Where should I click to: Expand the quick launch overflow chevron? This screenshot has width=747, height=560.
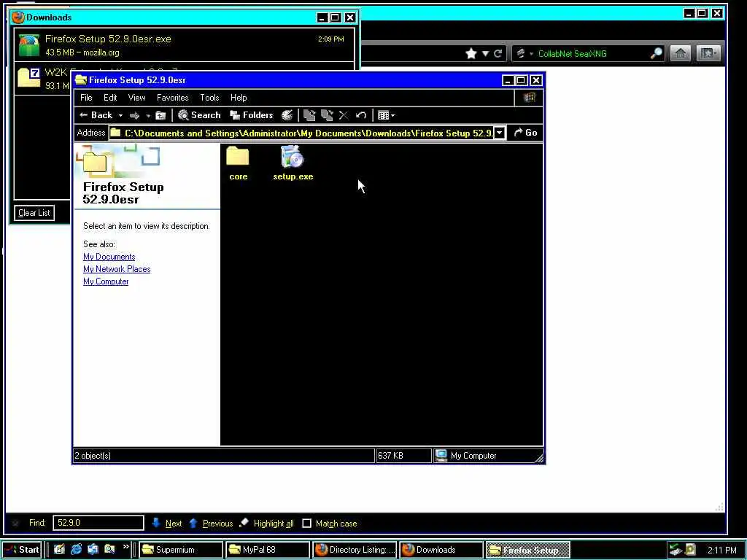tap(125, 547)
